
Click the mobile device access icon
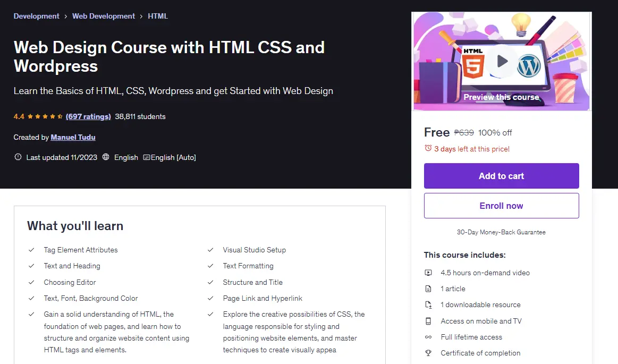[x=428, y=321]
